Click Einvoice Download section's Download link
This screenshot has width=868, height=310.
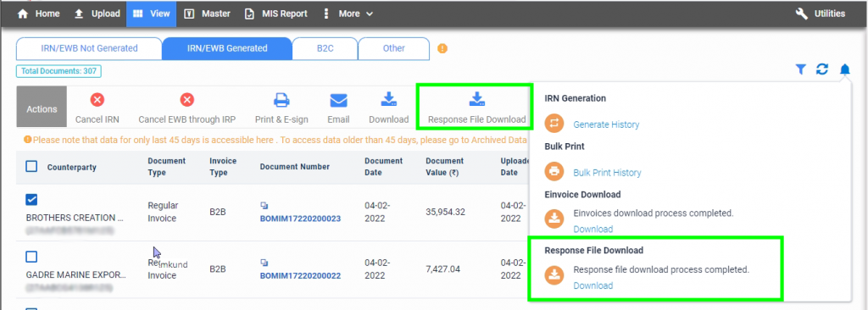(x=593, y=230)
